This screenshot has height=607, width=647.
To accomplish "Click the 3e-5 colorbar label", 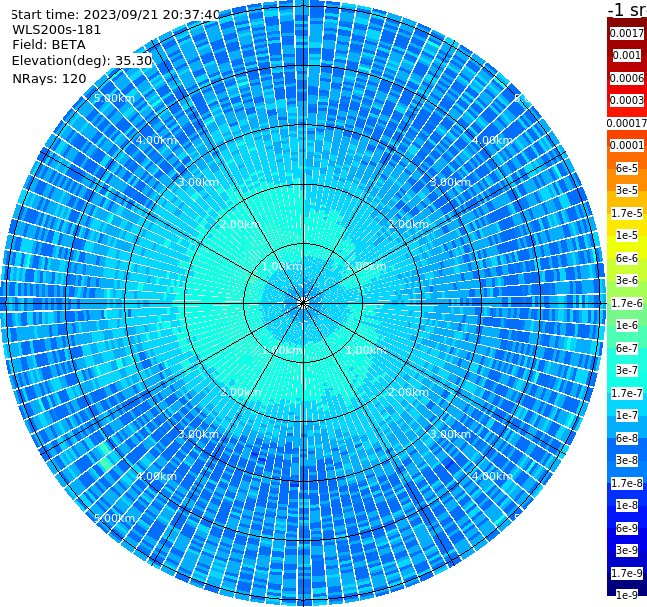I will pyautogui.click(x=627, y=190).
